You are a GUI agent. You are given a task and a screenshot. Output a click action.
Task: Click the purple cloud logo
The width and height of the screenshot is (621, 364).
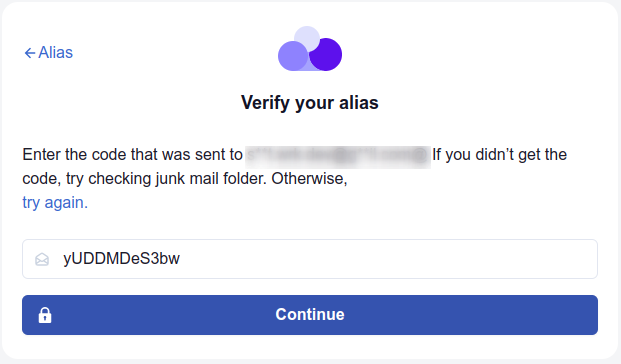click(x=310, y=49)
